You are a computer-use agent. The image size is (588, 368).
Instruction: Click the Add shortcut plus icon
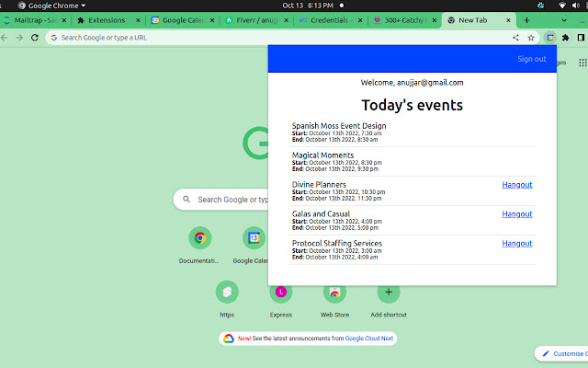tap(389, 292)
